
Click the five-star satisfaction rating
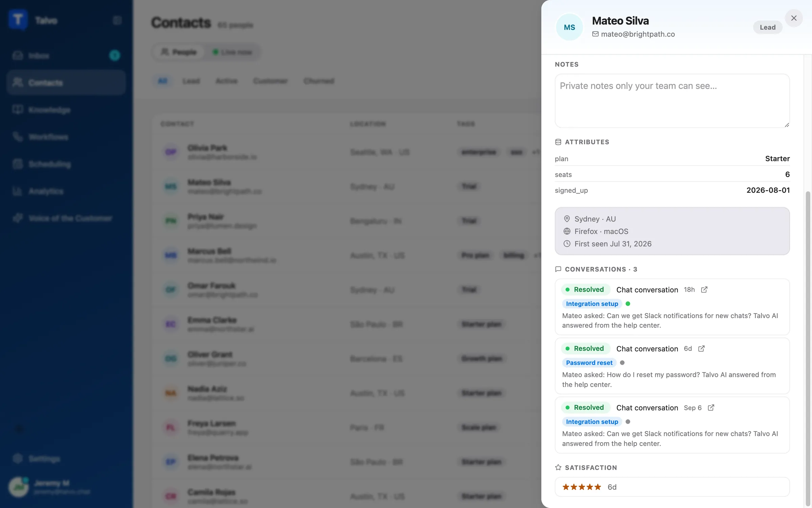click(582, 487)
